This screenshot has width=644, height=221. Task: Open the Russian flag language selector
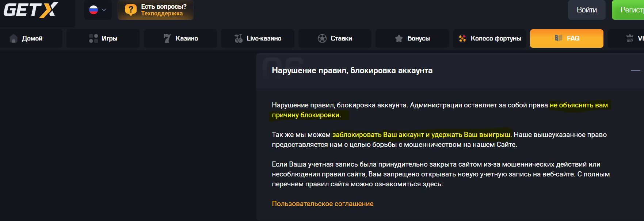click(98, 10)
